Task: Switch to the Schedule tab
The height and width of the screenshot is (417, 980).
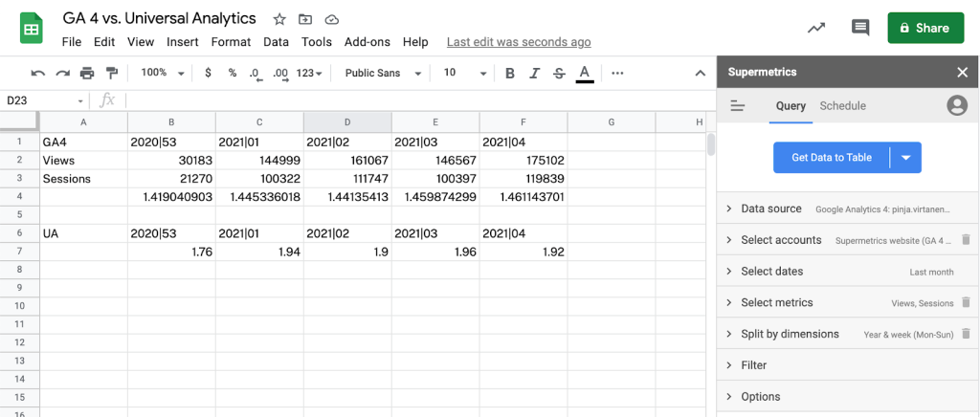Action: coord(842,106)
